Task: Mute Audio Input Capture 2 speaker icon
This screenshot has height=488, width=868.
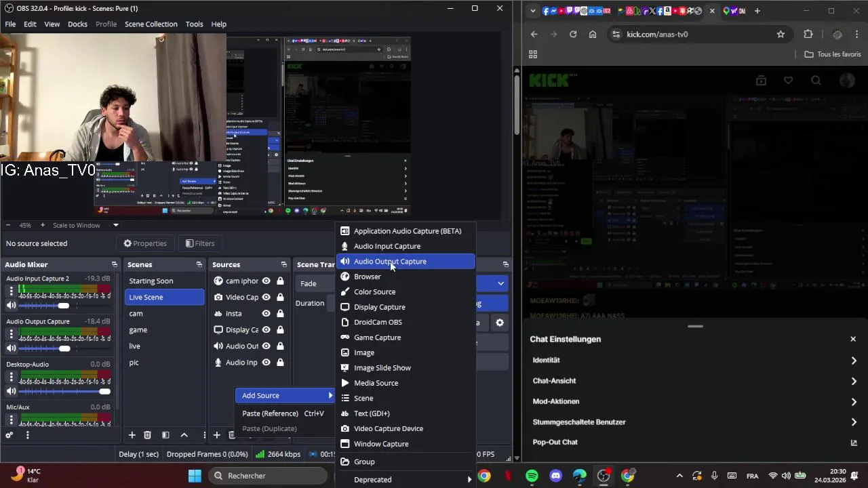Action: [x=11, y=305]
